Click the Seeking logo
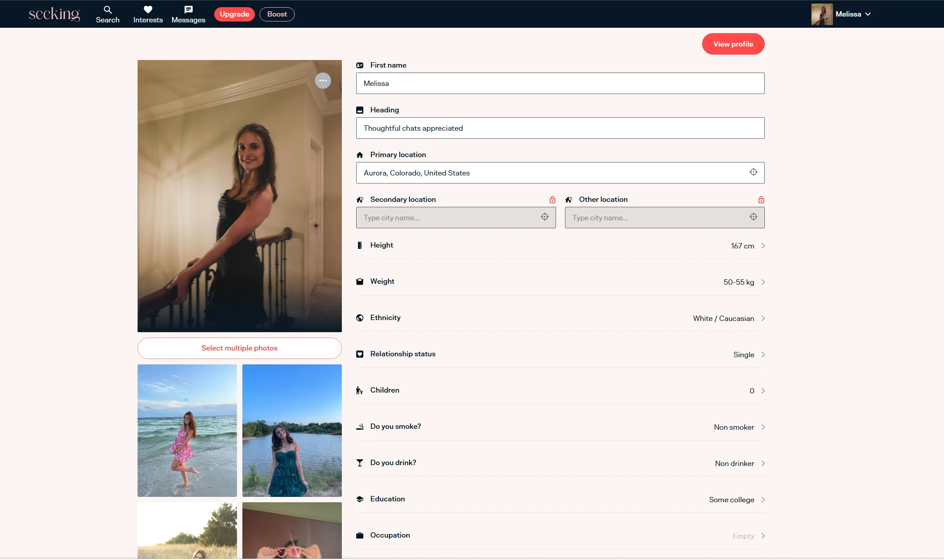The height and width of the screenshot is (560, 944). 54,14
